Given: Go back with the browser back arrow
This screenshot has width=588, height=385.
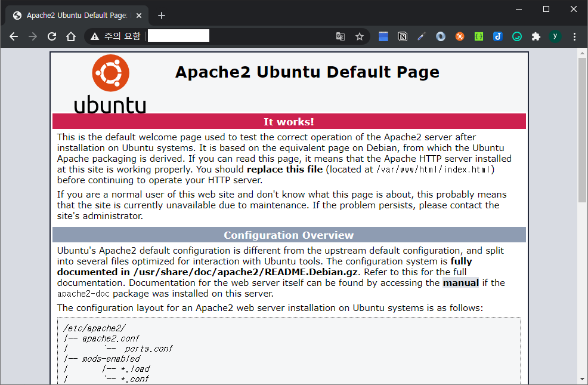Looking at the screenshot, I should click(x=14, y=36).
